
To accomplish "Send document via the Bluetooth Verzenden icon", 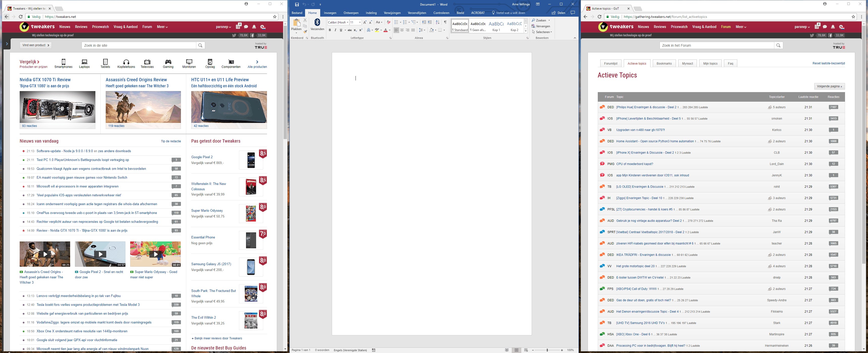I will tap(317, 24).
